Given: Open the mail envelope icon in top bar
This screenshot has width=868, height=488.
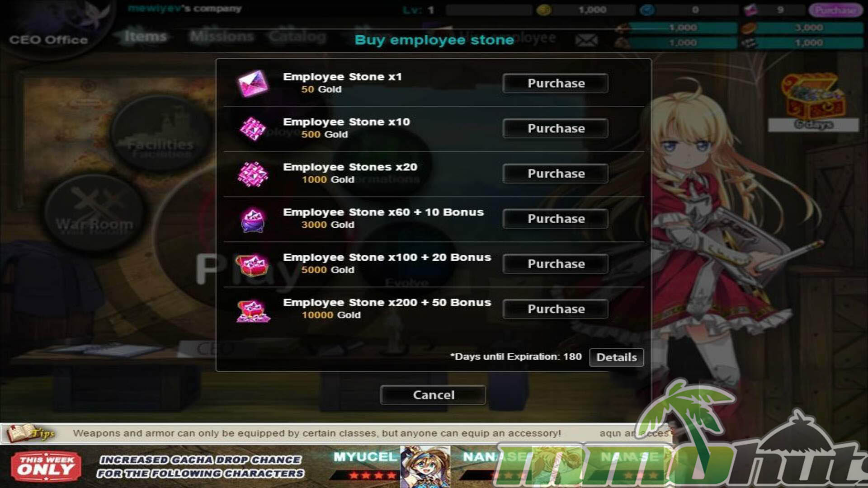Looking at the screenshot, I should (x=586, y=40).
